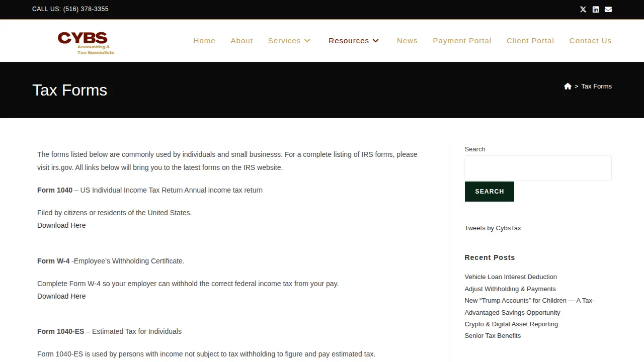Screen dimensions: 644x362
Task: Click the phone number (516) 378-3355
Action: (x=86, y=9)
